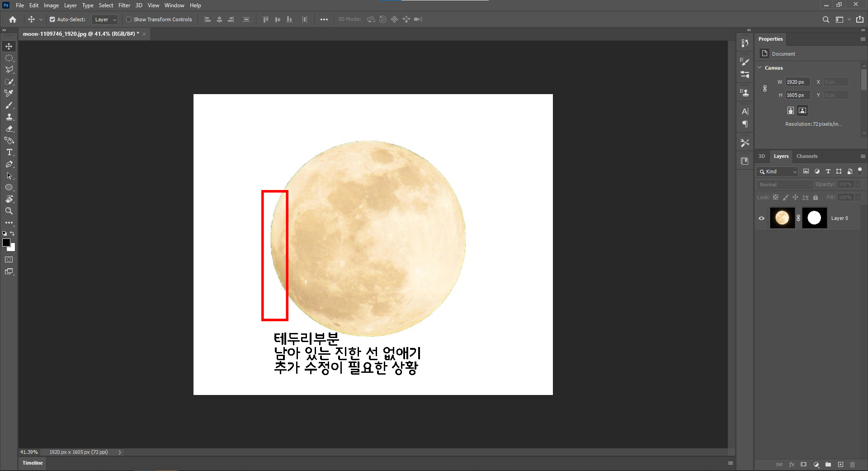Create a new layer icon
The width and height of the screenshot is (868, 471).
[x=840, y=465]
